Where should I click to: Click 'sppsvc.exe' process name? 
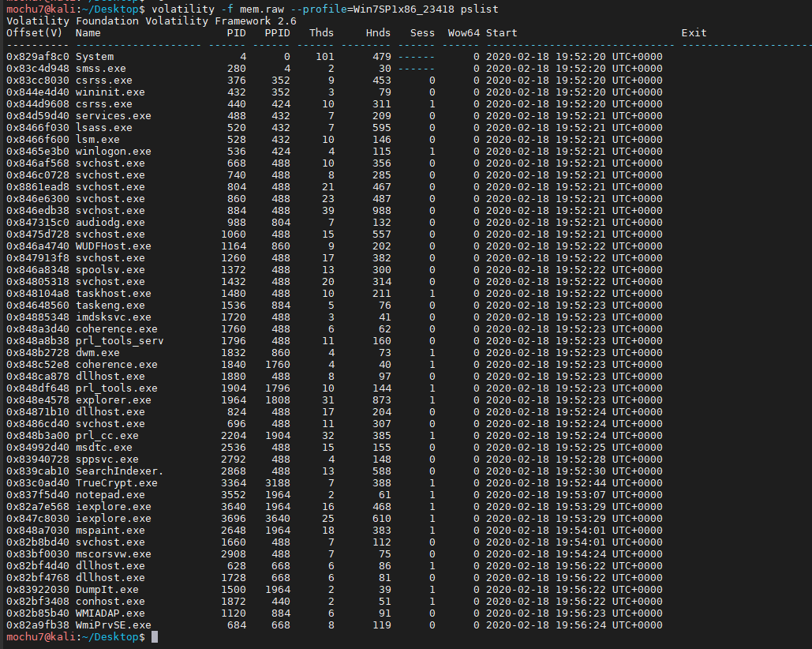pyautogui.click(x=107, y=460)
